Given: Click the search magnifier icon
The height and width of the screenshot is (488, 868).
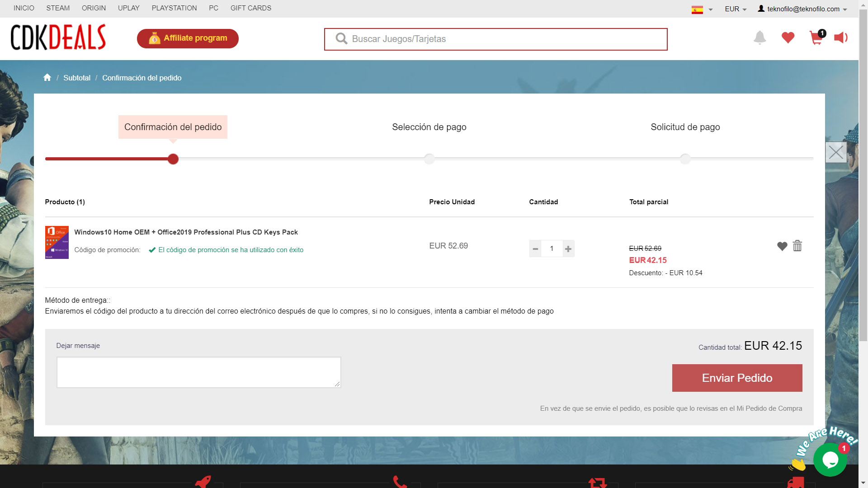Looking at the screenshot, I should (x=341, y=39).
